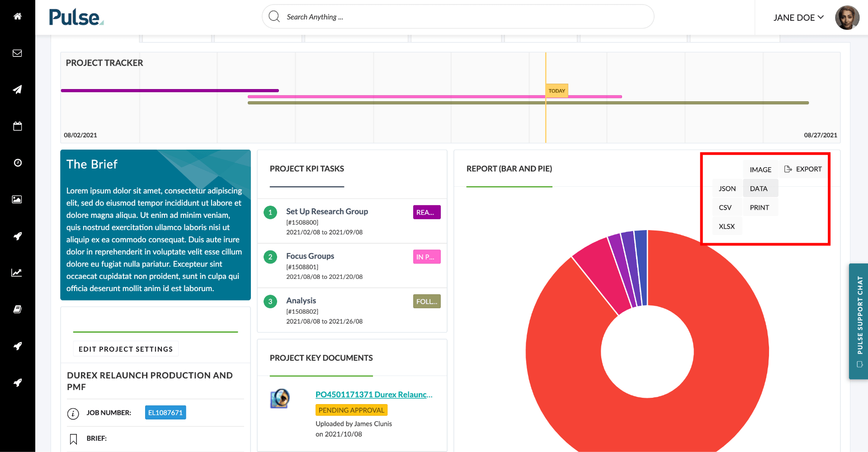Expand the JANE DOE user dropdown
Image resolution: width=868 pixels, height=452 pixels.
point(798,18)
